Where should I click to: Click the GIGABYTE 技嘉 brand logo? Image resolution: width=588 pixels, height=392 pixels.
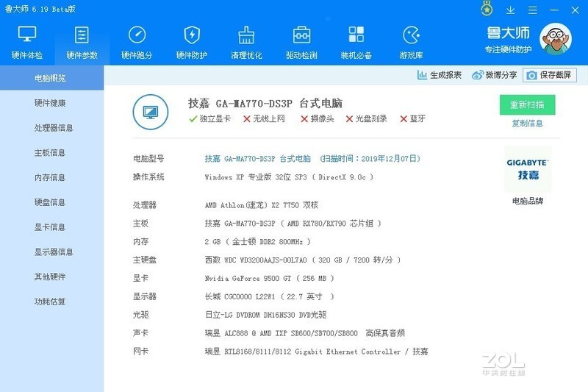pos(528,169)
